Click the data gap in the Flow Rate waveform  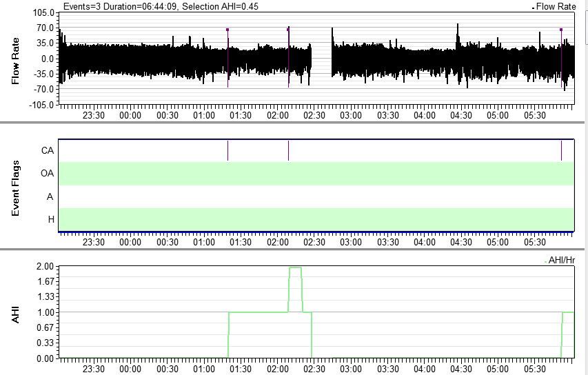pos(321,59)
